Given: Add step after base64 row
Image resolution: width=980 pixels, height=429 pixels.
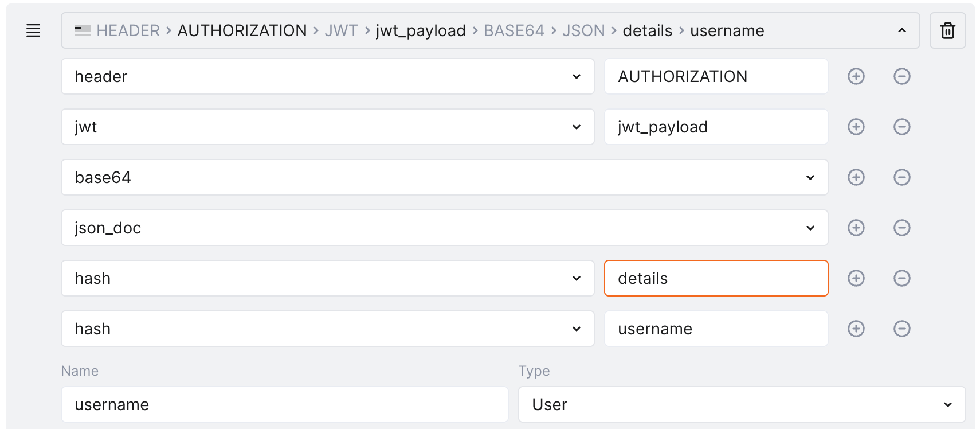Looking at the screenshot, I should click(x=856, y=177).
